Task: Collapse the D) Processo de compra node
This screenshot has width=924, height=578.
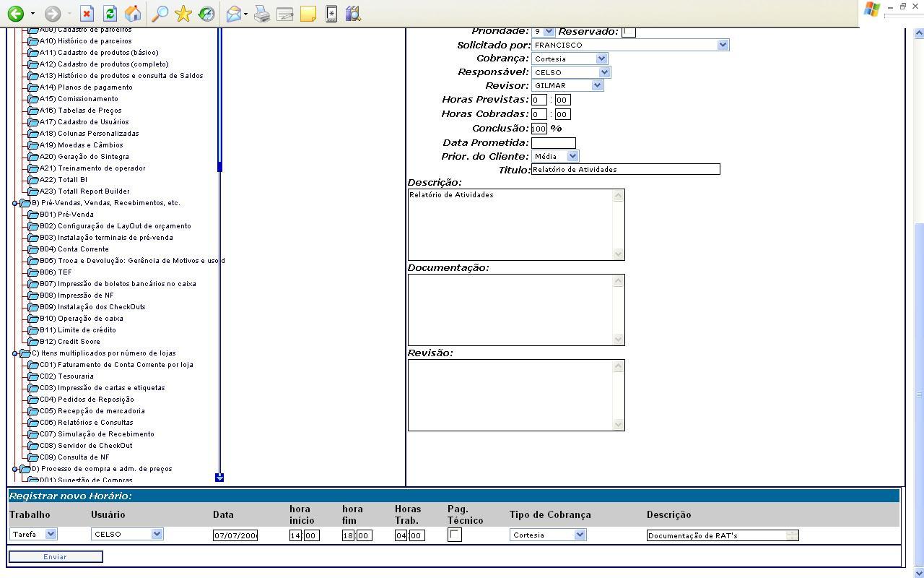Action: coord(14,469)
